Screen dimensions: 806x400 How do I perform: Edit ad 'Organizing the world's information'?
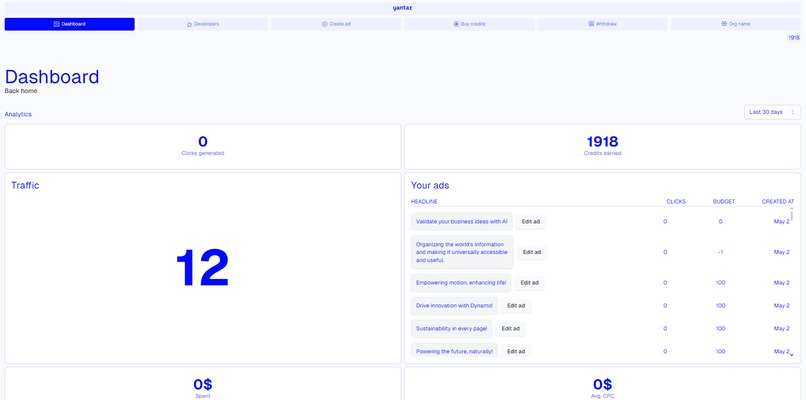[x=532, y=252]
